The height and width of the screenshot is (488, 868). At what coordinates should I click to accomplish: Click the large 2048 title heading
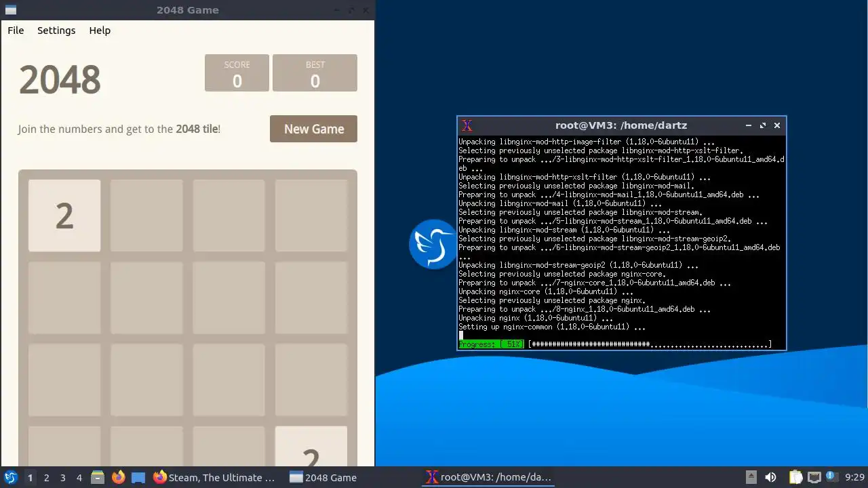(60, 79)
